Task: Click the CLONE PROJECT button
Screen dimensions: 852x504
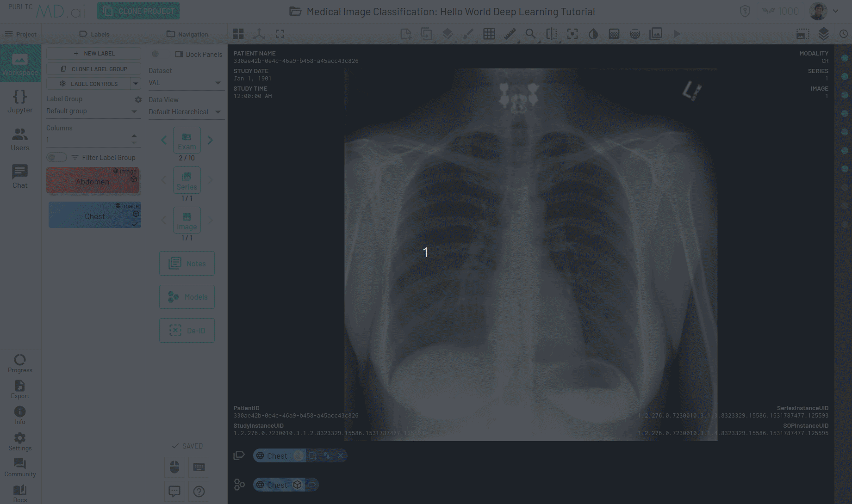Action: [x=138, y=11]
